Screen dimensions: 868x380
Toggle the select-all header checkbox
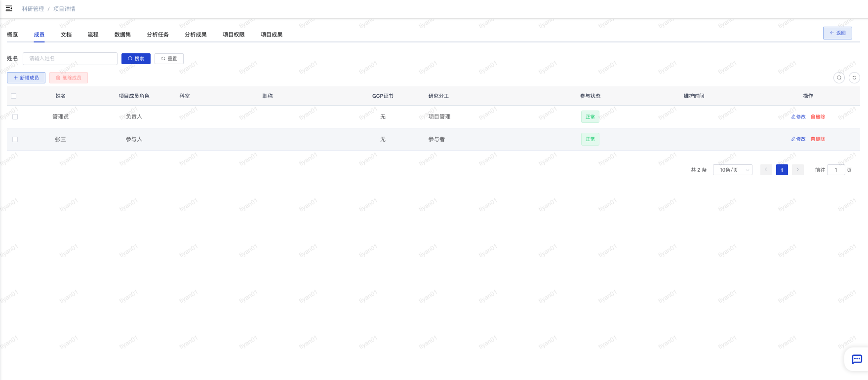pos(14,96)
